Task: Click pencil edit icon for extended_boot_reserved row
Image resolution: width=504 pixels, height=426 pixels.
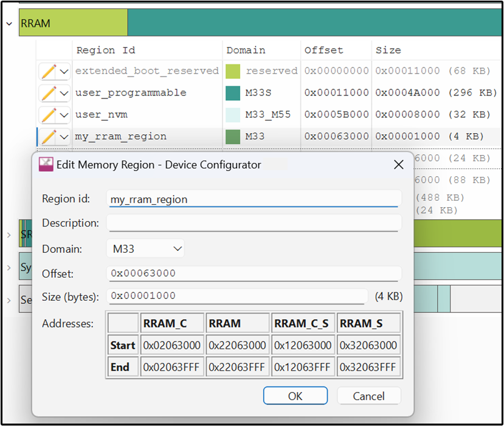Action: coord(49,71)
